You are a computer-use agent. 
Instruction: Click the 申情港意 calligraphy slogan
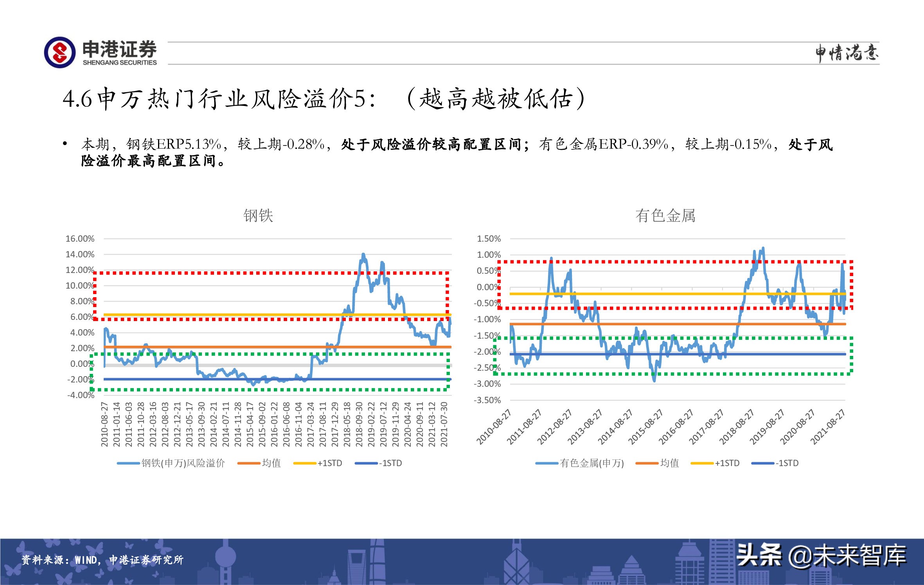coord(847,53)
